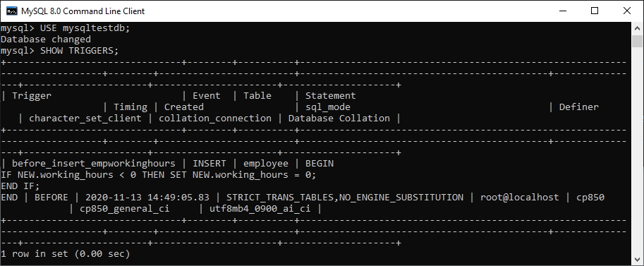The width and height of the screenshot is (644, 266).
Task: Click the vertical scrollbar thumb
Action: pos(637,41)
